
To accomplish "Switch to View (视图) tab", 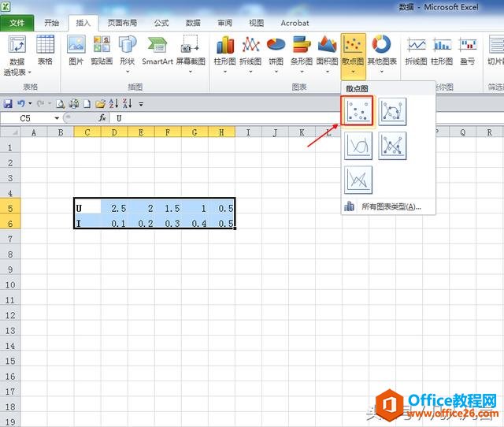I will pos(256,23).
